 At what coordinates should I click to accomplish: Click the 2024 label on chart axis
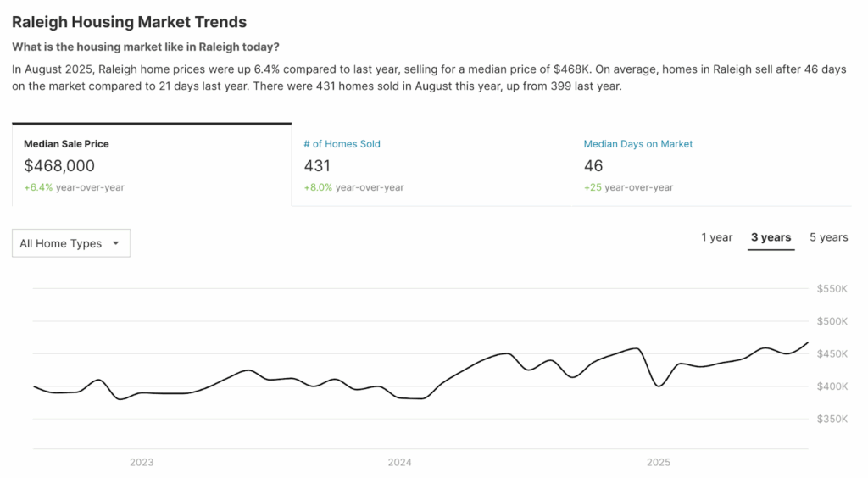point(399,463)
